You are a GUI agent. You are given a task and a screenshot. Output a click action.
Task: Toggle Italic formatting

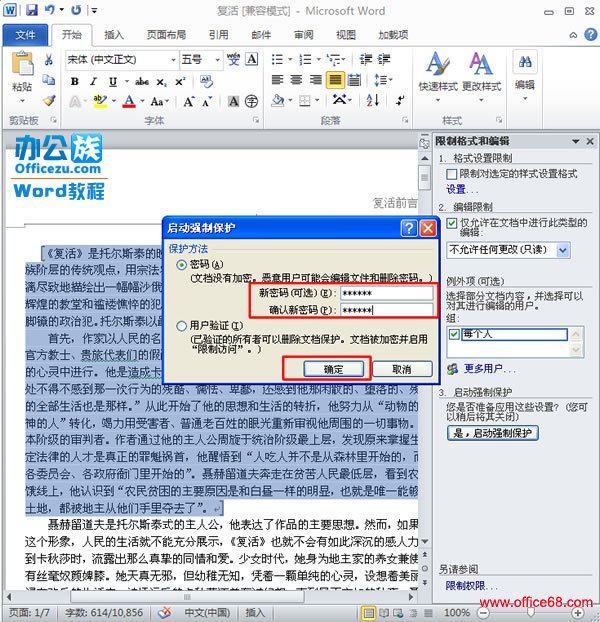tap(94, 81)
